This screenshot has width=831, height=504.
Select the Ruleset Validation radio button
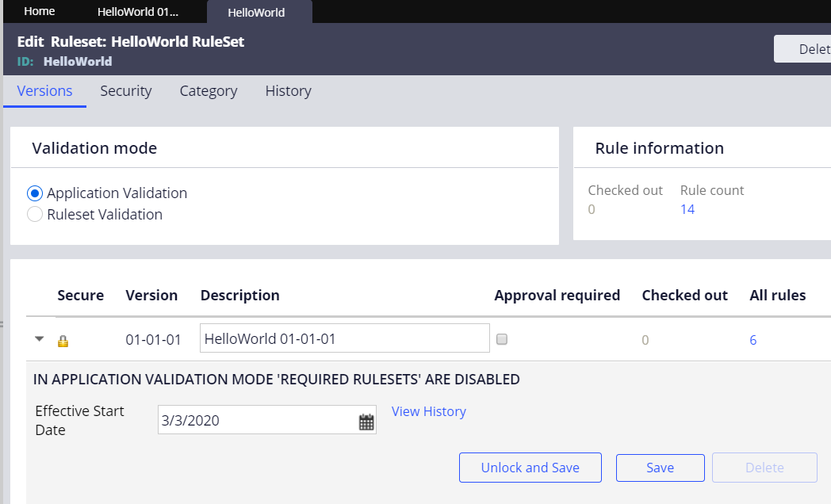tap(33, 214)
